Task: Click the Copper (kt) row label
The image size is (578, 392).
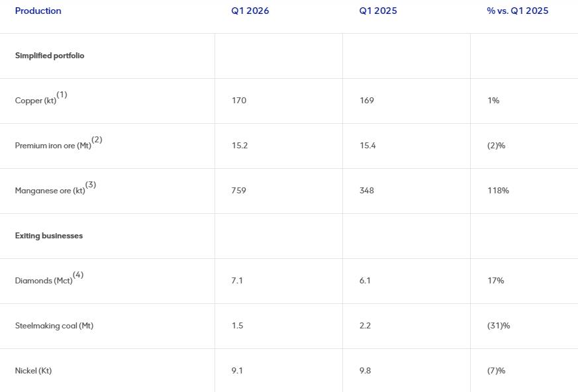Action: (35, 101)
